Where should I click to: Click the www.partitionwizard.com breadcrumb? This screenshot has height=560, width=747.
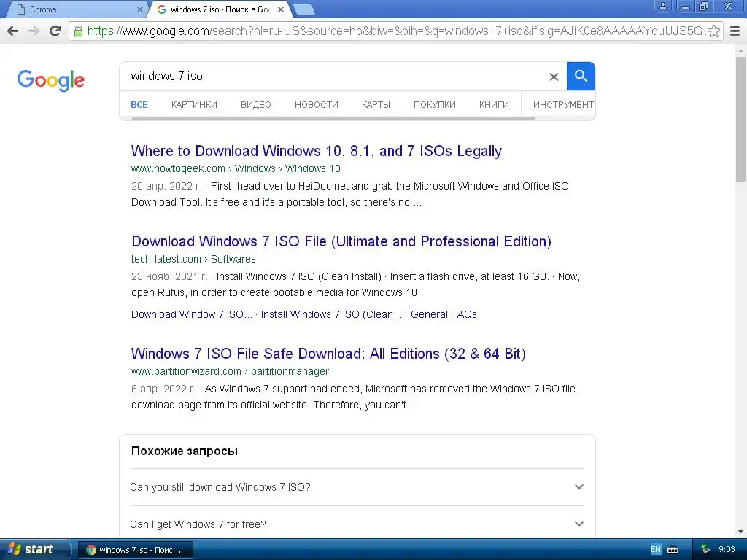point(230,371)
